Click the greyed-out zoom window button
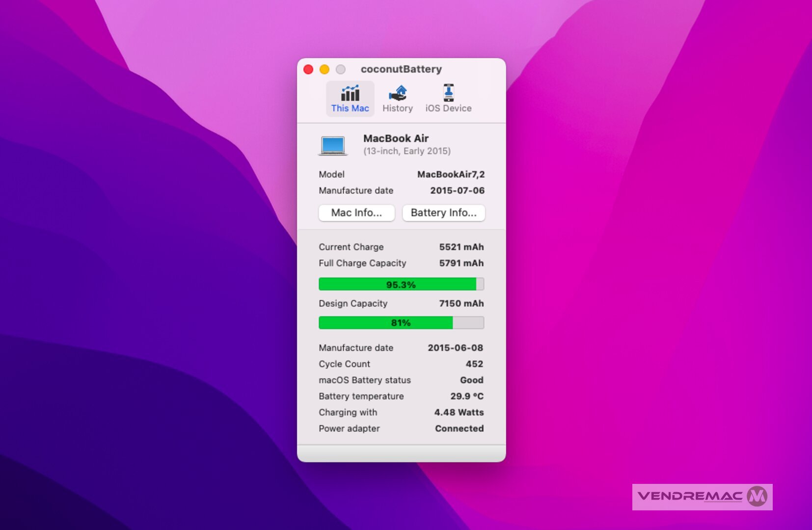This screenshot has width=812, height=530. pos(341,69)
